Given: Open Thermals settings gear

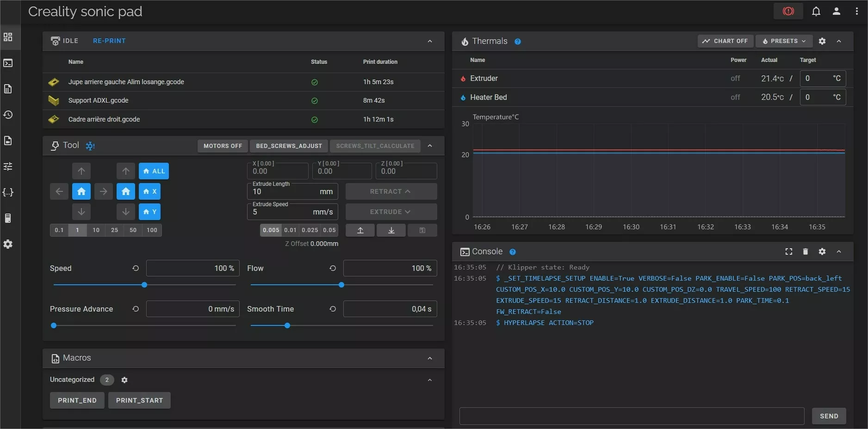Looking at the screenshot, I should (822, 41).
